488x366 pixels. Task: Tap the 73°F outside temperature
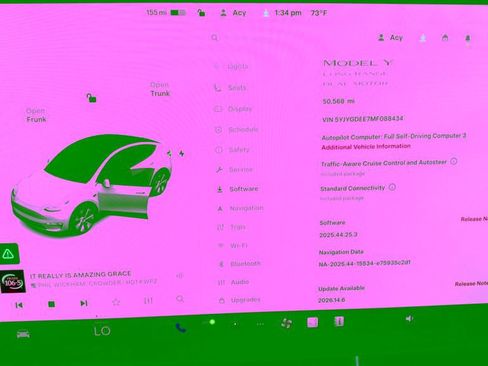coord(319,13)
